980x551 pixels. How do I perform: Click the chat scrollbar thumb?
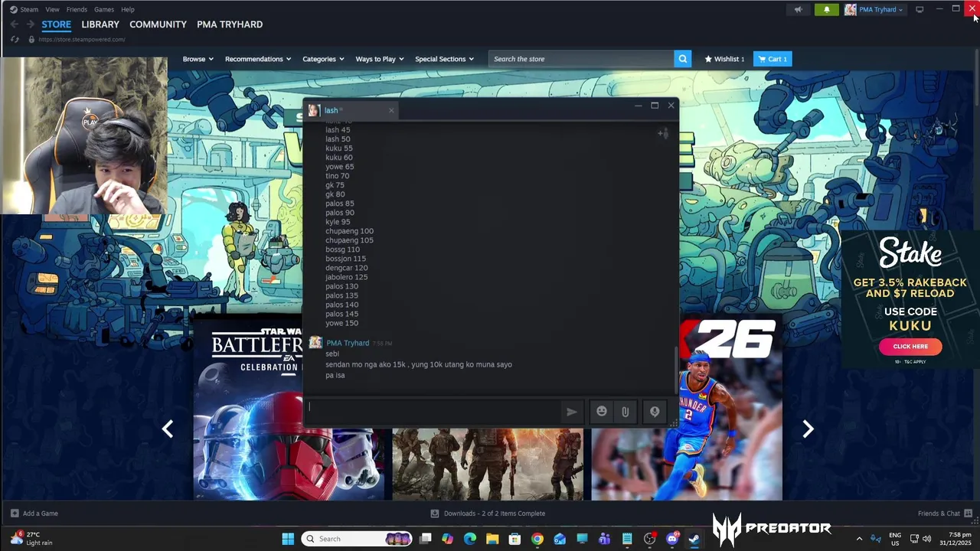[x=675, y=371]
